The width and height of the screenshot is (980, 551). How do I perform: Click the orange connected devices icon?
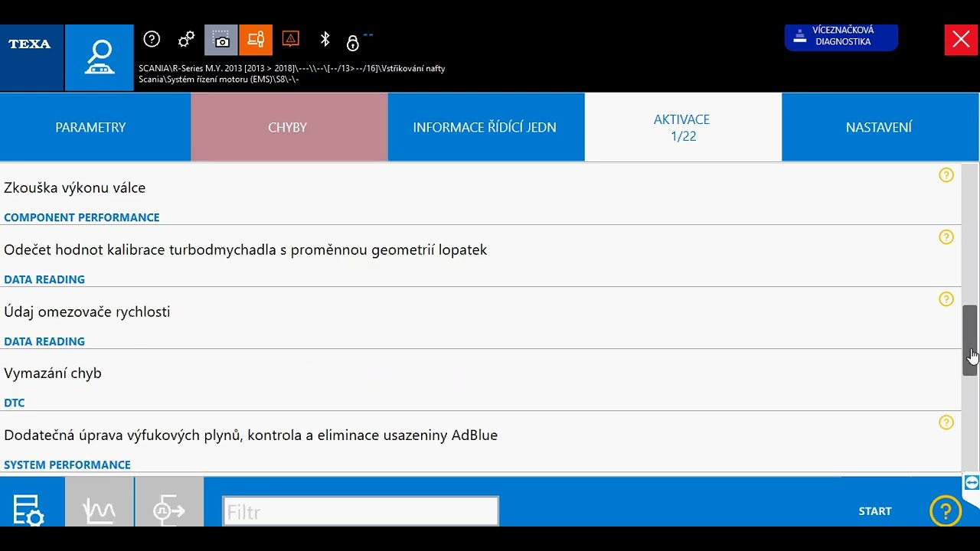pos(256,40)
